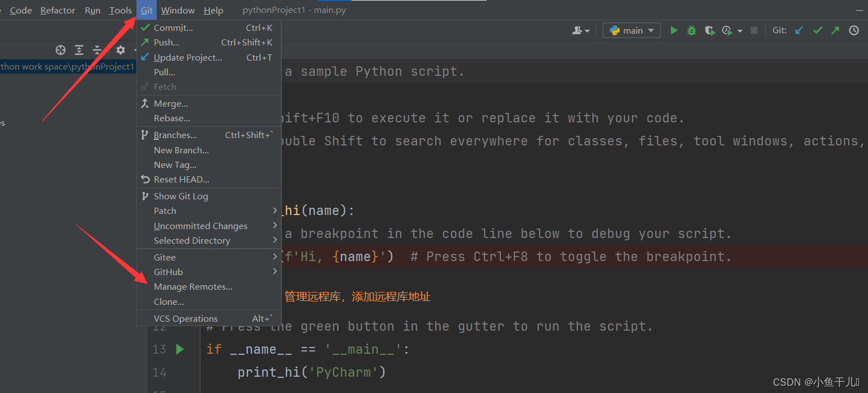The height and width of the screenshot is (393, 868).
Task: Click the green Push arrow in toolbar
Action: click(x=835, y=30)
